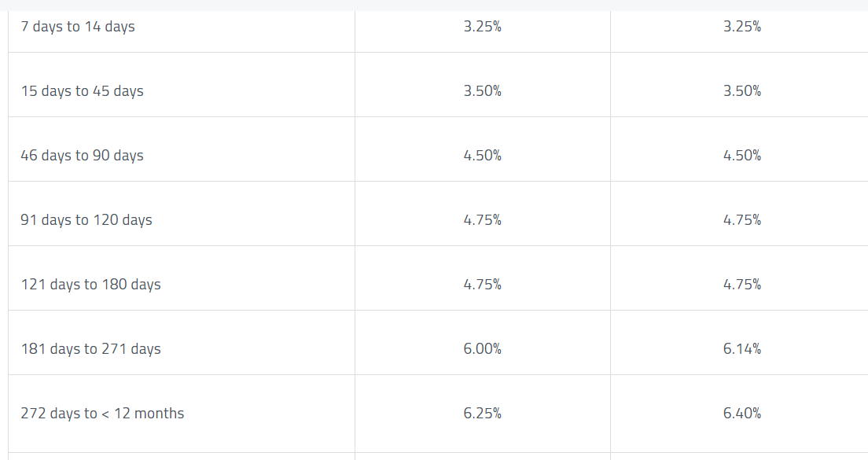Select the 6.14% rate cell
Viewport: 868px width, 460px height.
[741, 349]
